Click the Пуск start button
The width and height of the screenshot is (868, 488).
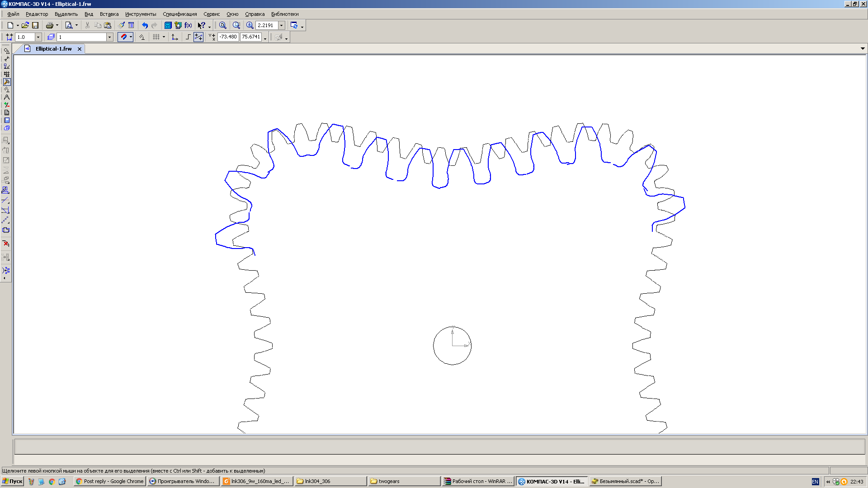12,481
